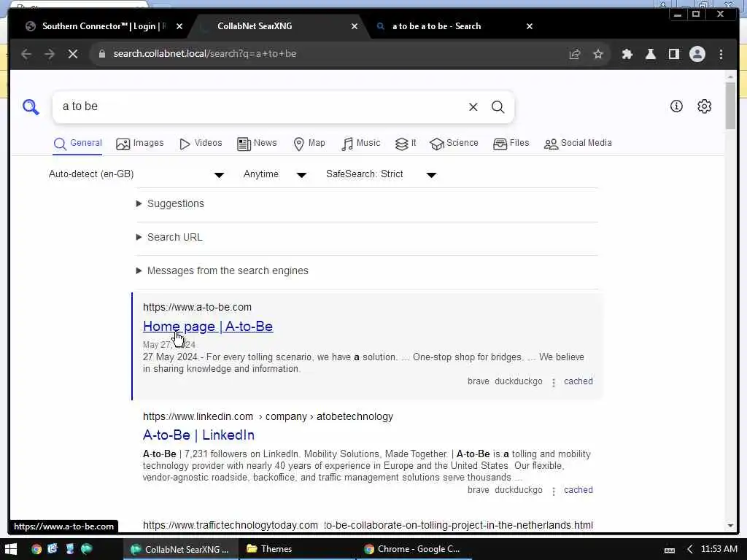The width and height of the screenshot is (747, 560).
Task: View site information lock icon
Action: (x=101, y=54)
